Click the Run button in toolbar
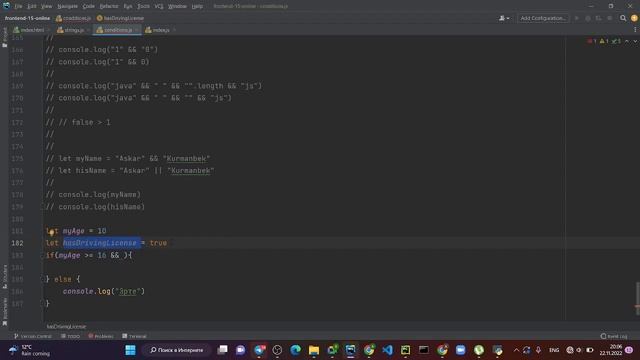This screenshot has height=360, width=640. pyautogui.click(x=577, y=18)
